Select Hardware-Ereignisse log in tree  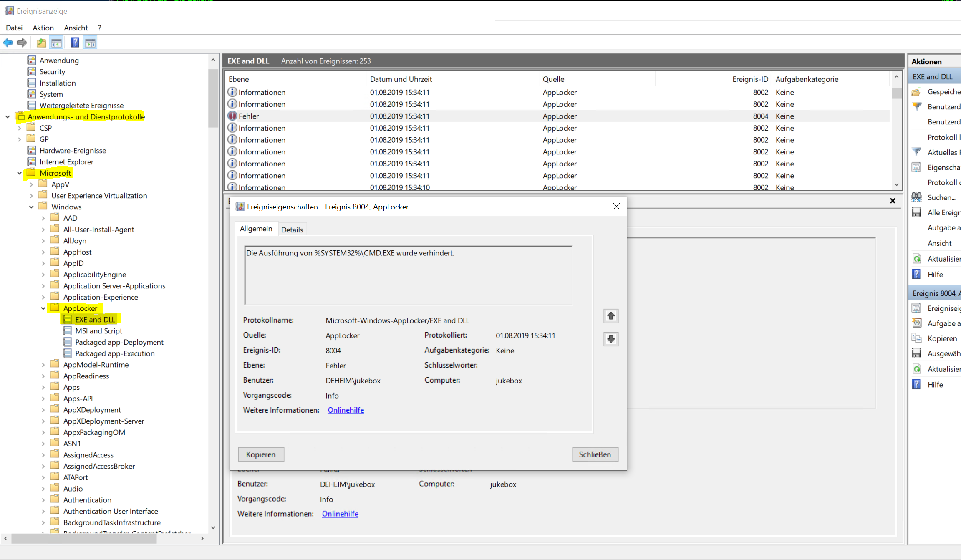[73, 151]
